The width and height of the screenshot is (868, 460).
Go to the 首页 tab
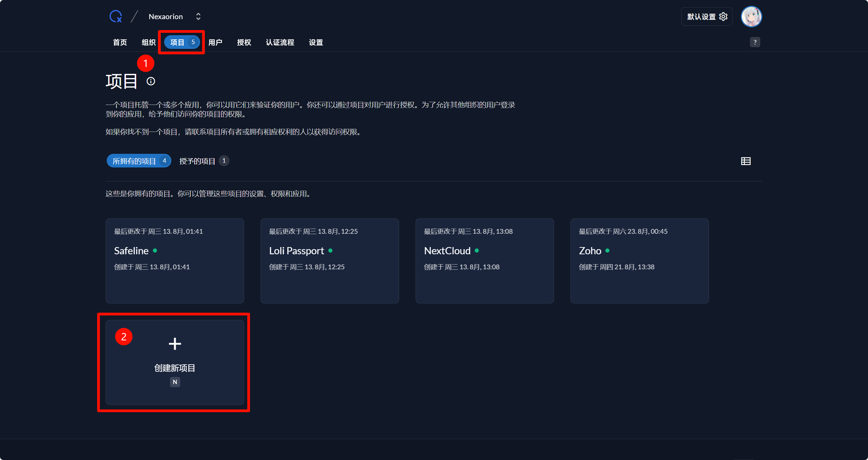click(120, 42)
